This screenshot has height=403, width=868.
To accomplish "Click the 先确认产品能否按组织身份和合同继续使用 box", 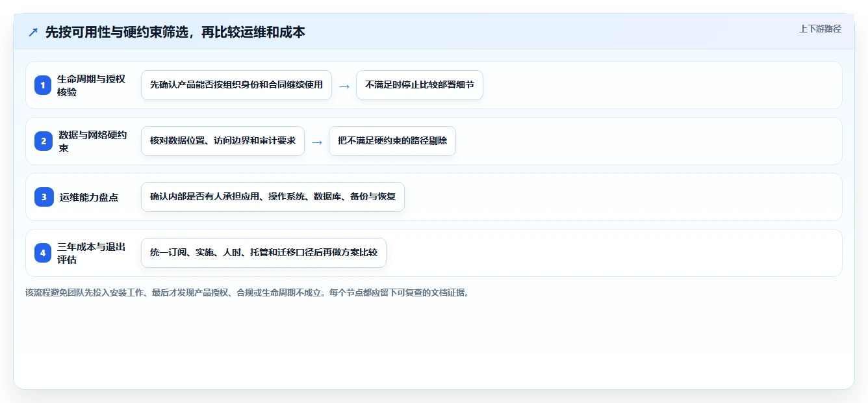I will [236, 85].
